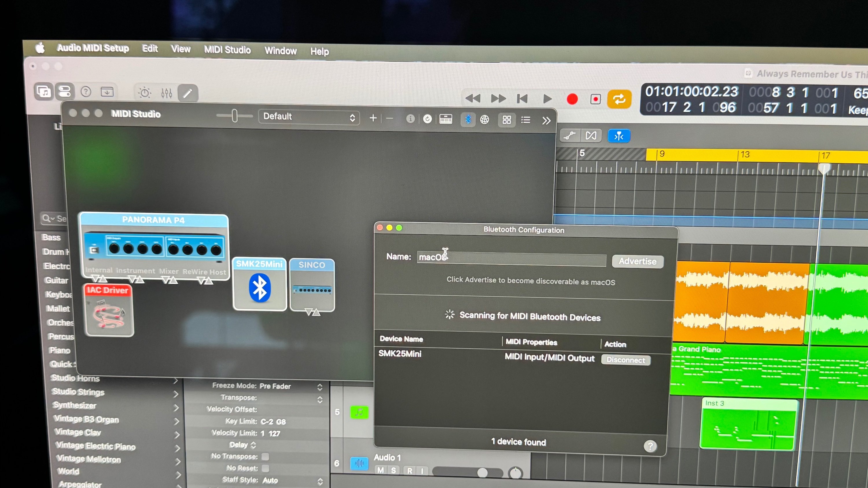The width and height of the screenshot is (868, 488).
Task: Click the rescan MIDI icon
Action: coord(427,119)
